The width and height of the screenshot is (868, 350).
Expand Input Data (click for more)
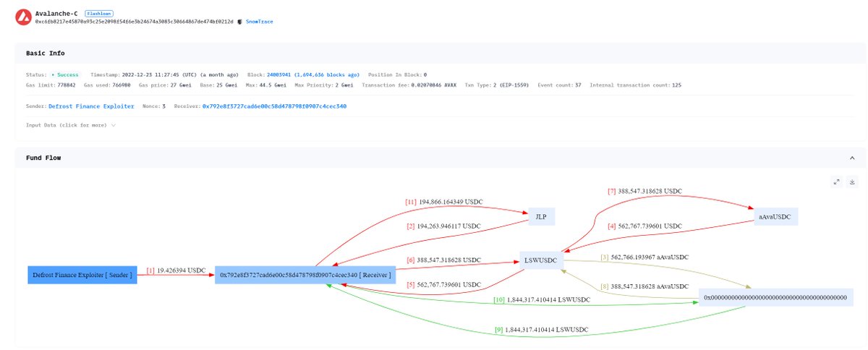(x=70, y=125)
